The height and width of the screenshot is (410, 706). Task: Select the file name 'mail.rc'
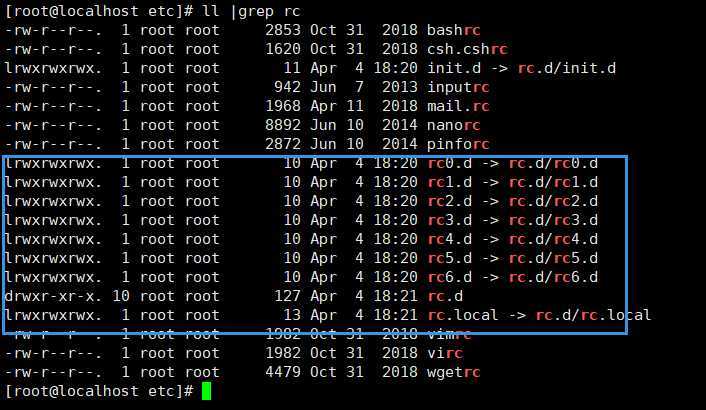(x=458, y=106)
